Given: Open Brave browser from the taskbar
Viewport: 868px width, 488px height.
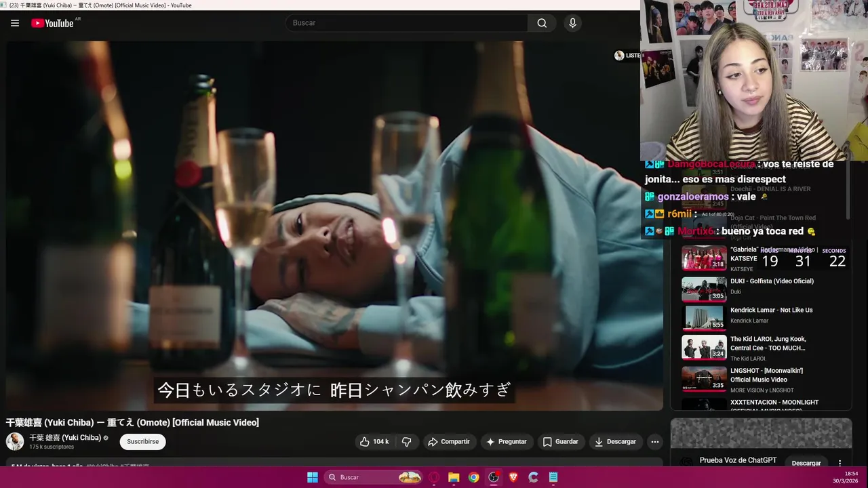Looking at the screenshot, I should click(513, 477).
